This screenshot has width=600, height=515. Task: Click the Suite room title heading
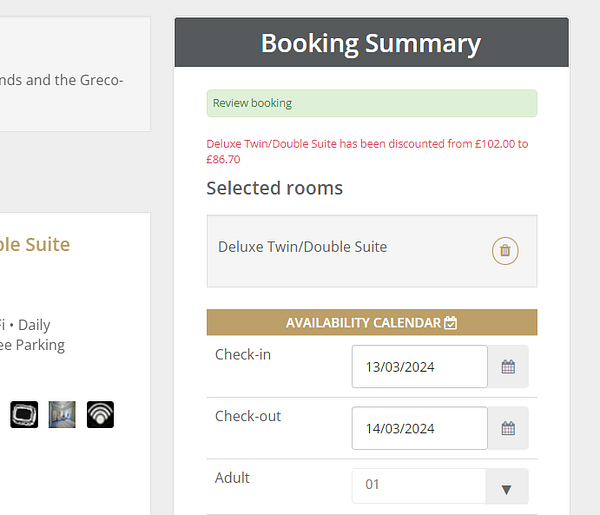(36, 244)
